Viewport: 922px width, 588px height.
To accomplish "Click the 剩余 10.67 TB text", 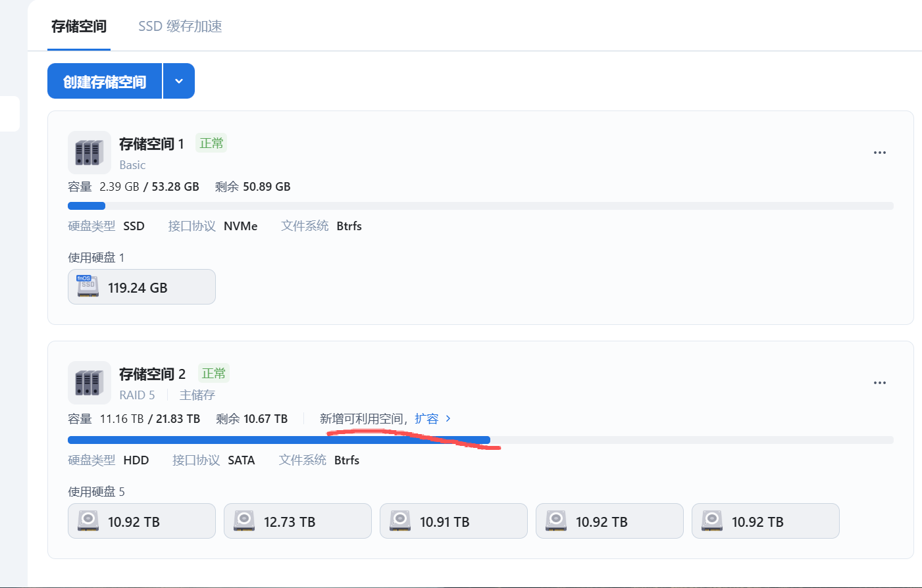I will [x=251, y=419].
